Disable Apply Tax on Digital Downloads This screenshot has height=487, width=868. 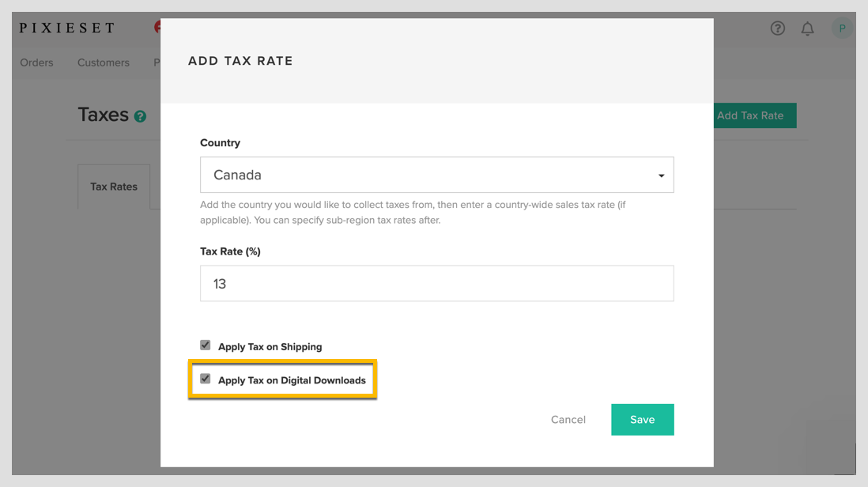click(x=205, y=378)
